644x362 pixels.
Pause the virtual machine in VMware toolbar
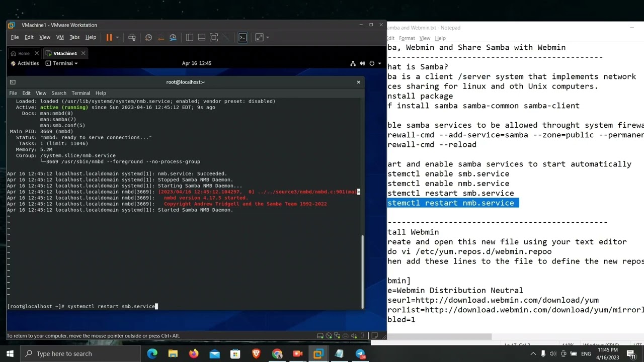pos(109,37)
